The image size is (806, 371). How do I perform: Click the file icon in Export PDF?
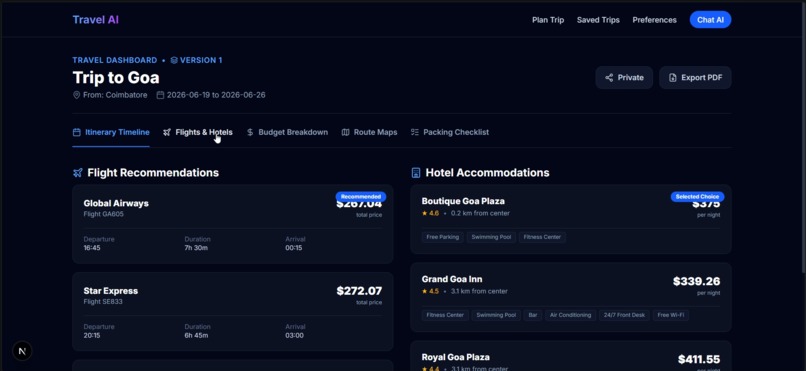point(672,78)
